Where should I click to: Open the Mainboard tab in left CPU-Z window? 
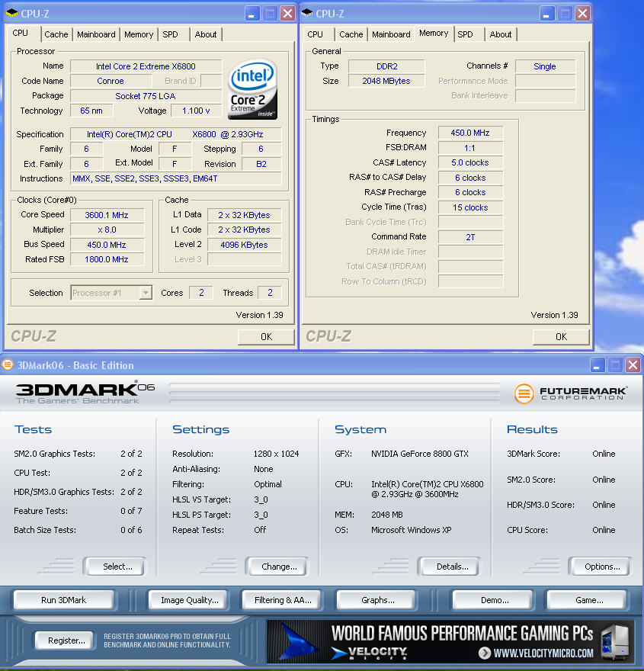96,34
